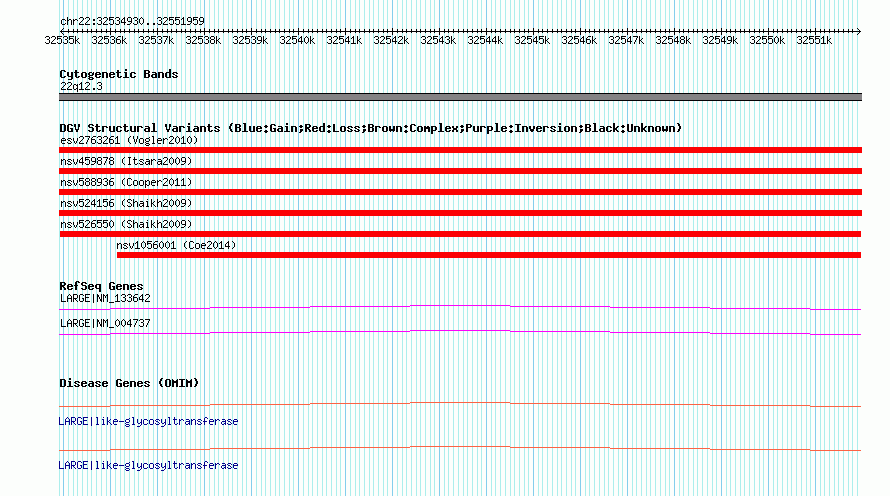Click the 32540k ruler tick label
The width and height of the screenshot is (890, 496).
tap(297, 40)
